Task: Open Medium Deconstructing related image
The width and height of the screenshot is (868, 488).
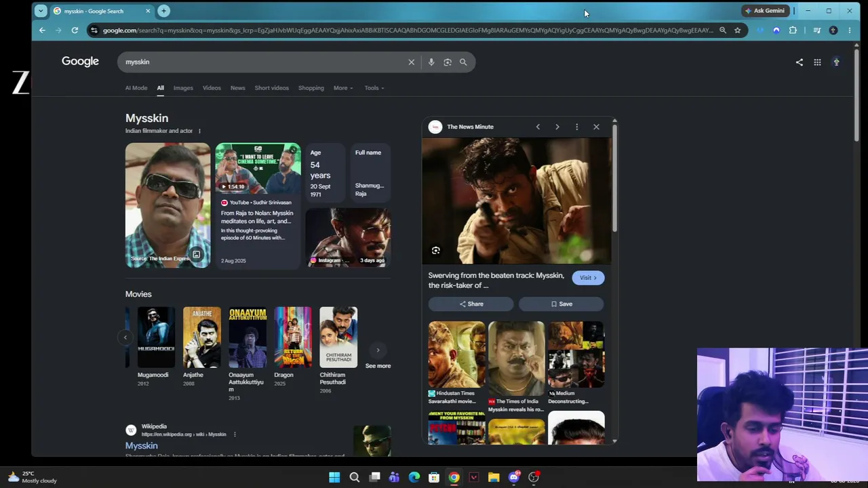Action: click(576, 354)
